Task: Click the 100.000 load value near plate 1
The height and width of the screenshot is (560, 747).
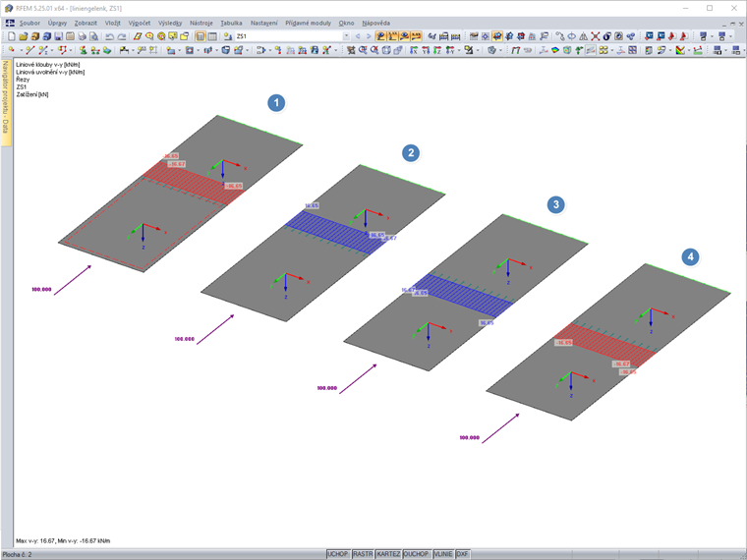Action: point(41,290)
